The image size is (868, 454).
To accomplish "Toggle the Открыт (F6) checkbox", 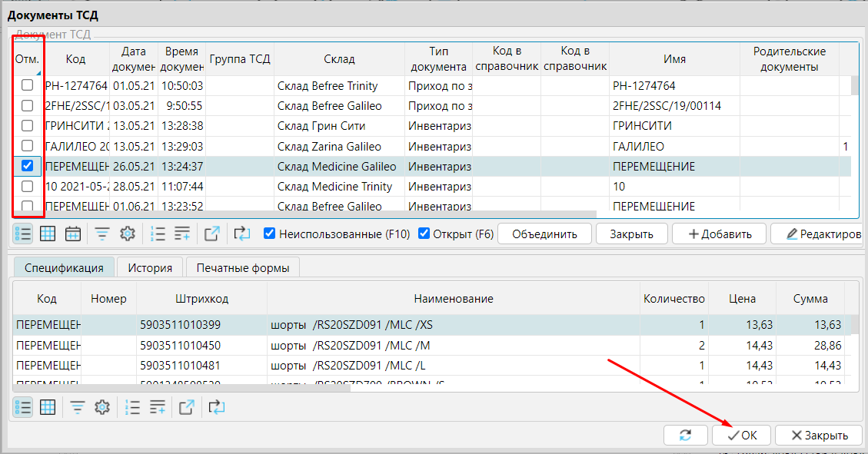I will tap(424, 234).
